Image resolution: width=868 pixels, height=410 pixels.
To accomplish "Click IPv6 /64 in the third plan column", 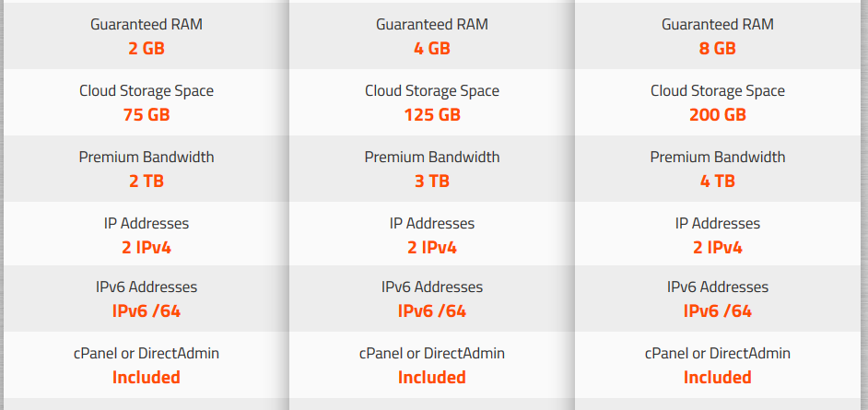I will coord(718,311).
